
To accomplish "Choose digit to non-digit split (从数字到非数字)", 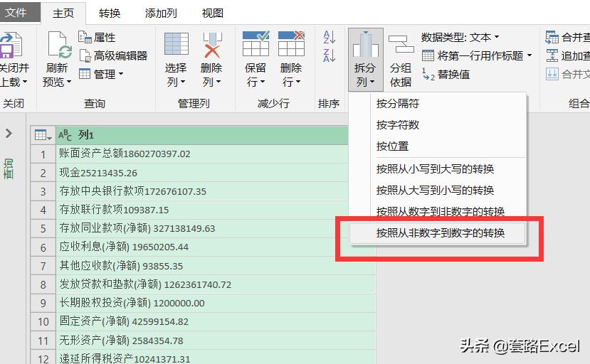I will tap(437, 211).
